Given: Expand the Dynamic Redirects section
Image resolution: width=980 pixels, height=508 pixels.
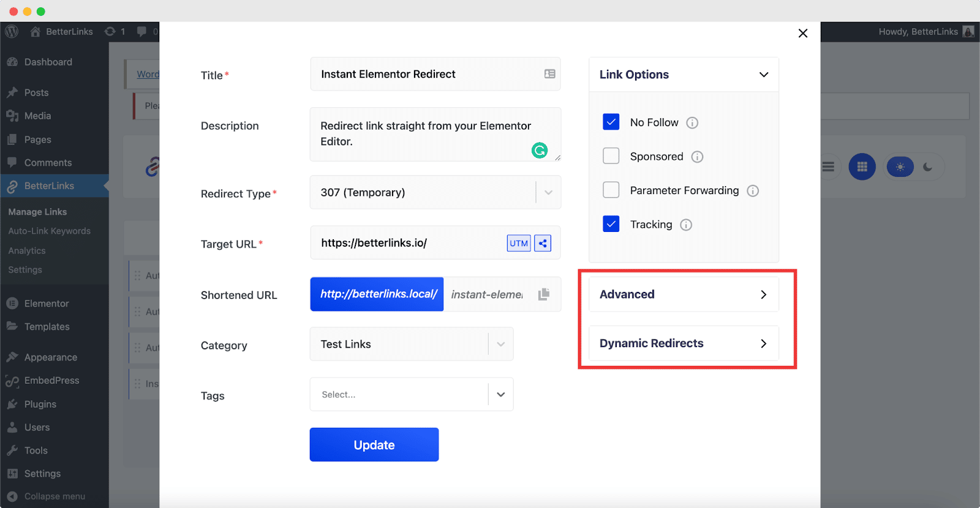Looking at the screenshot, I should click(684, 343).
